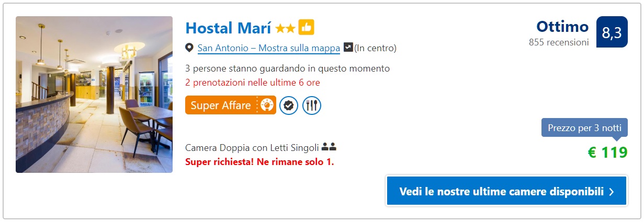Click the yellow thumbs-up preferred partner icon
Image resolution: width=644 pixels, height=223 pixels.
pos(306,27)
